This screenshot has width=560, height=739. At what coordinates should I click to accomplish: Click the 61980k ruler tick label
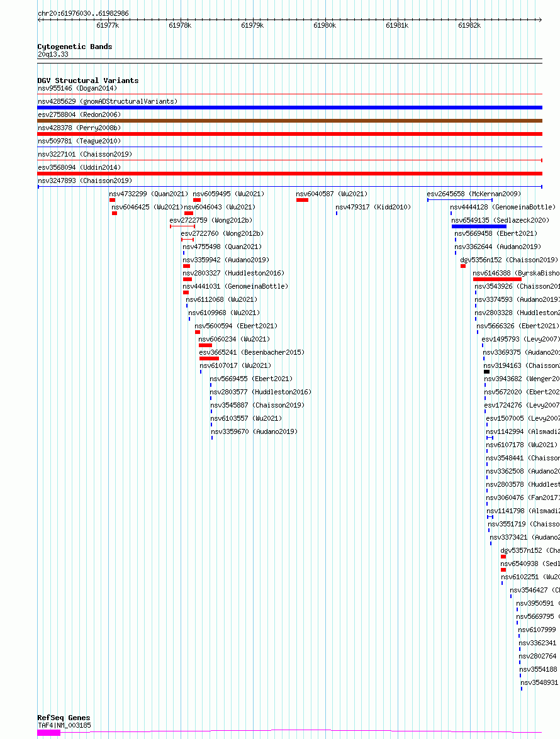click(325, 25)
